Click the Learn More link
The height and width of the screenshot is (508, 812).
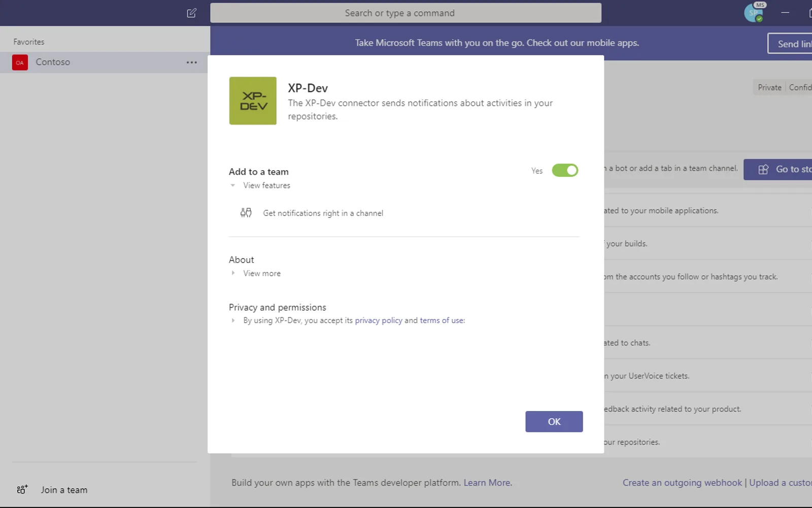(x=487, y=483)
